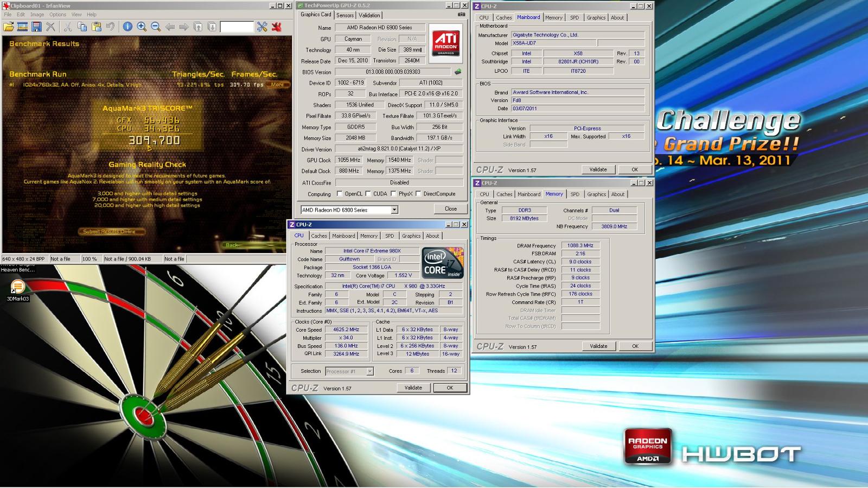Click the Core Voltage value 1.552 V
Image resolution: width=868 pixels, height=488 pixels.
(403, 275)
